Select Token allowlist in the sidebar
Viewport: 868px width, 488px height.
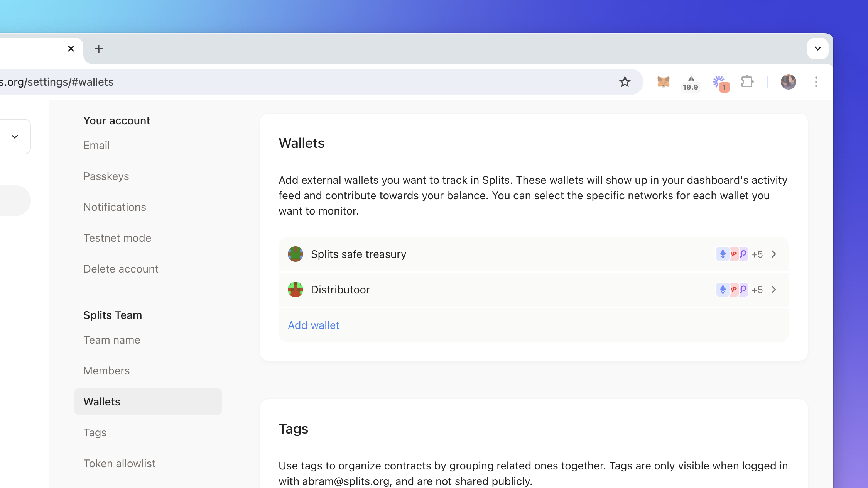[x=119, y=463]
